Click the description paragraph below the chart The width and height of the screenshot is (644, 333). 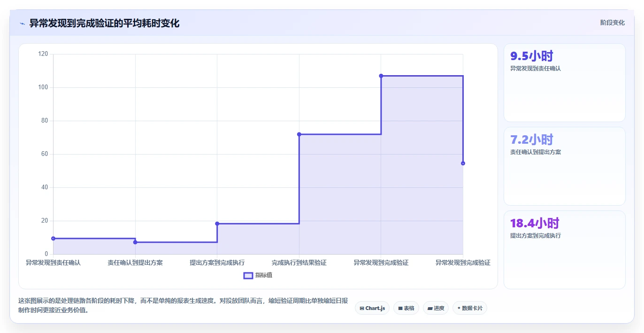tap(183, 305)
